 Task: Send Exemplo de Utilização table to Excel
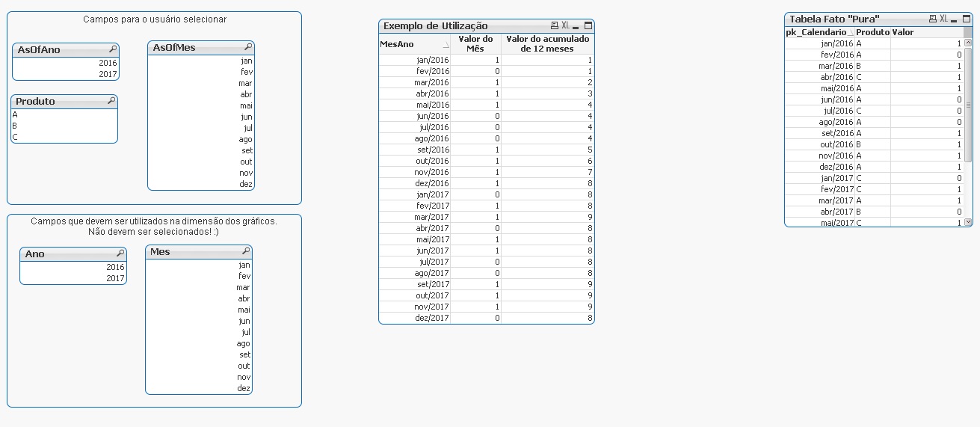pos(566,25)
